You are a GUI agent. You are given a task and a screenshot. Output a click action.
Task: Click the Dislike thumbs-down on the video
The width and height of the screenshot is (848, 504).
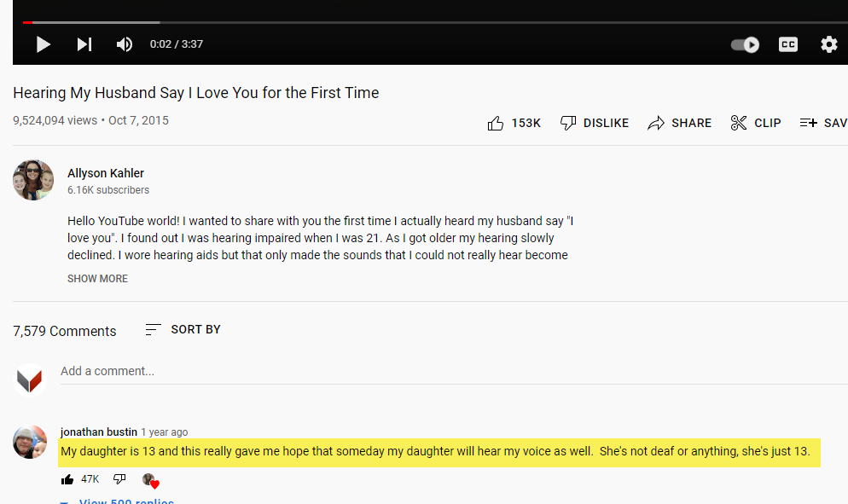click(595, 124)
